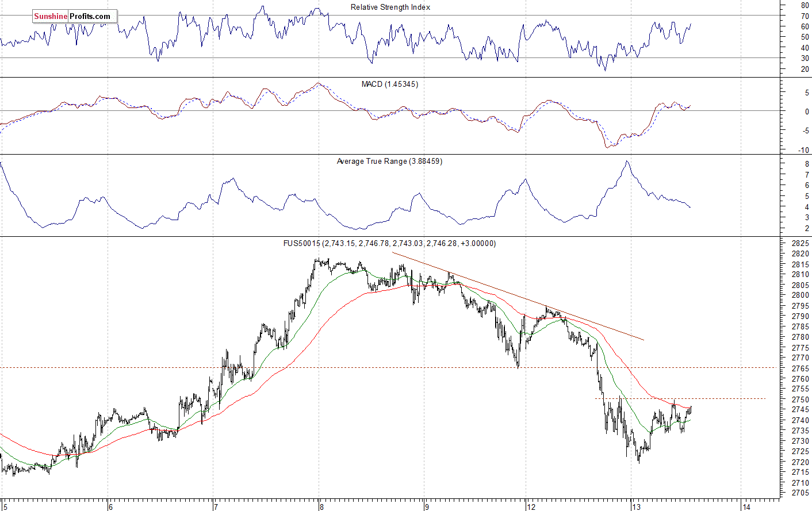This screenshot has height=511, width=812.
Task: Click the Average True Range (3.88459) label
Action: point(389,162)
